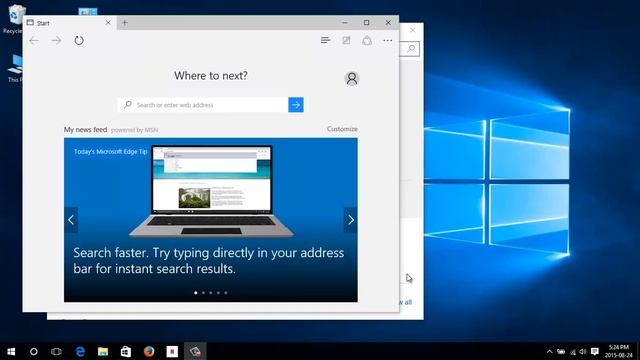This screenshot has width=640, height=360.
Task: Go forward using the Edge forward arrow
Action: (56, 40)
